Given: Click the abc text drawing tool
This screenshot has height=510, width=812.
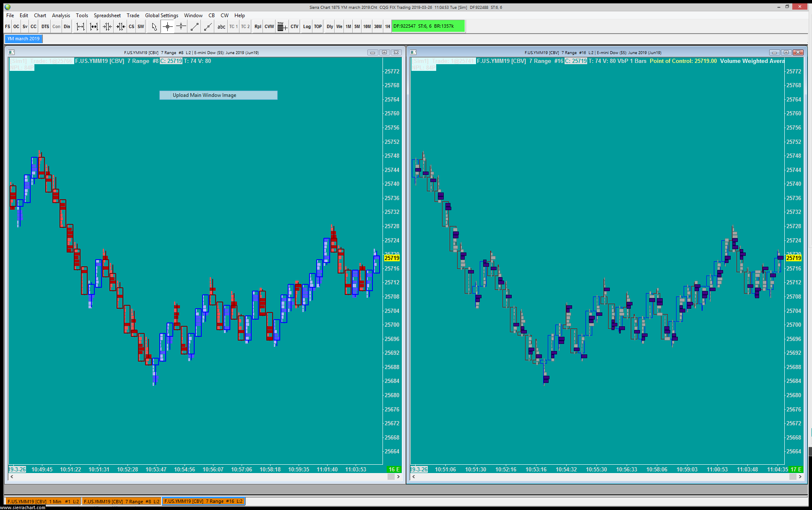Looking at the screenshot, I should tap(221, 26).
